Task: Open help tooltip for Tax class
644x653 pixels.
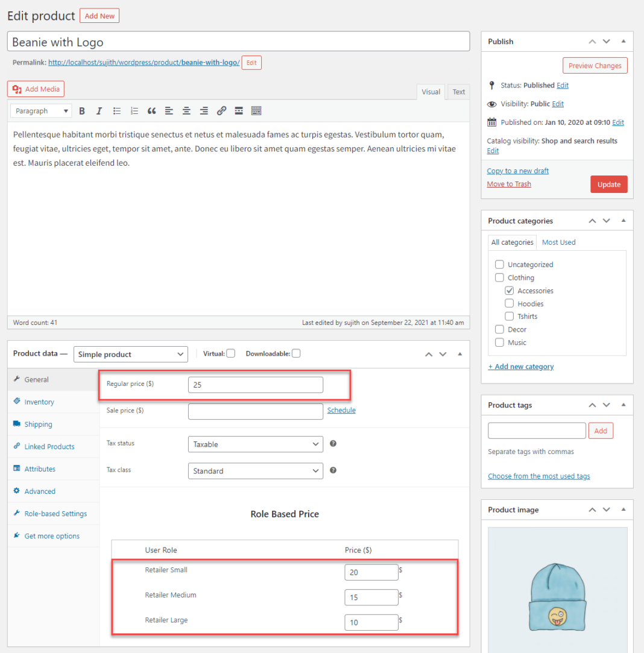Action: pos(333,470)
